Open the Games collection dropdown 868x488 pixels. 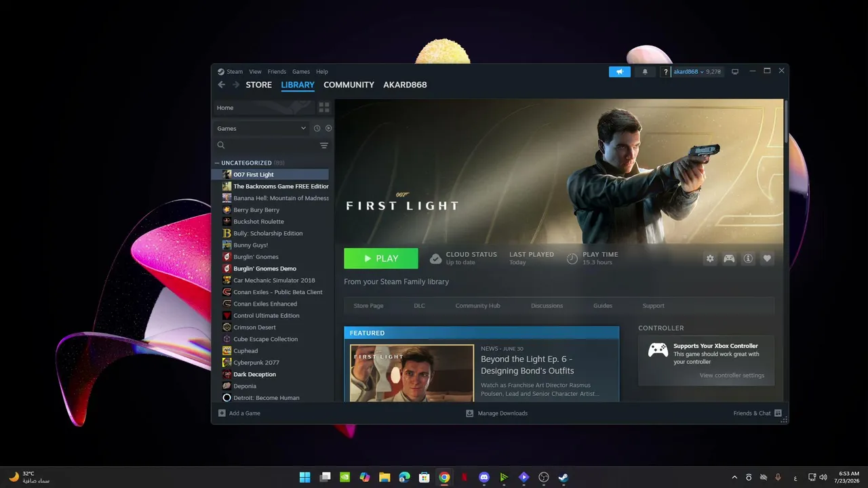262,128
